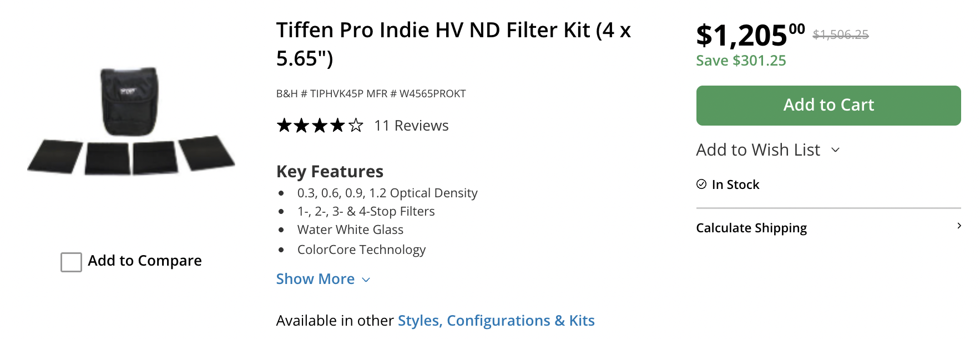Open Calculate Shipping panel

pos(751,228)
